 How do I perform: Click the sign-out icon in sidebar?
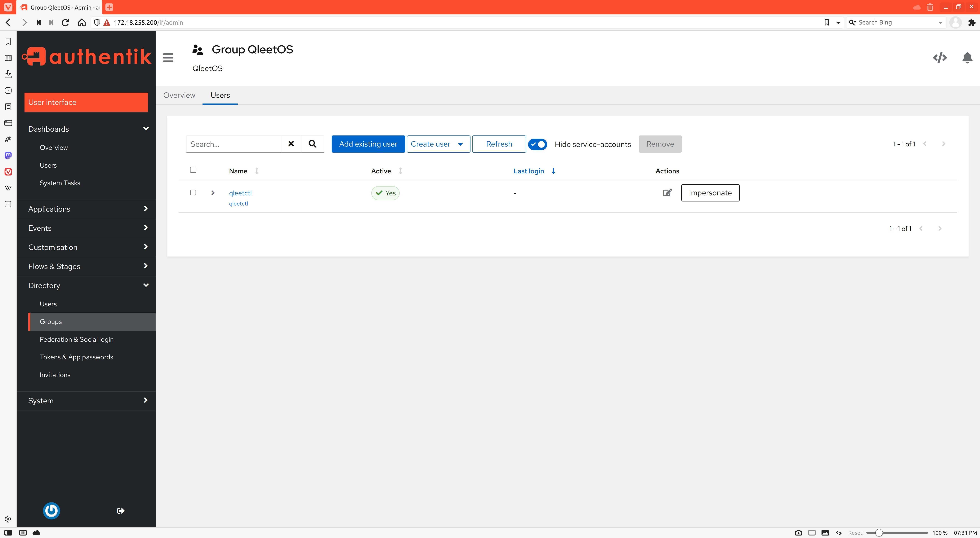click(121, 511)
